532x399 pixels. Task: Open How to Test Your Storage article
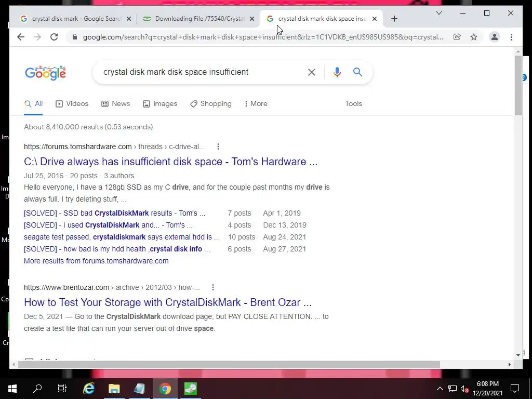tap(168, 302)
